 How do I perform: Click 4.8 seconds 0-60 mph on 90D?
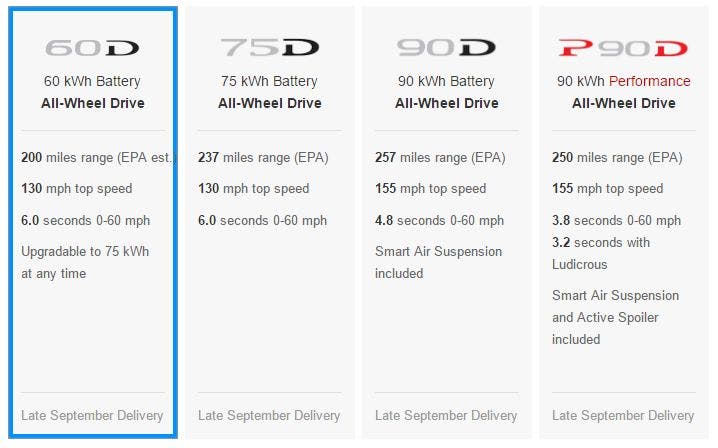pyautogui.click(x=439, y=220)
